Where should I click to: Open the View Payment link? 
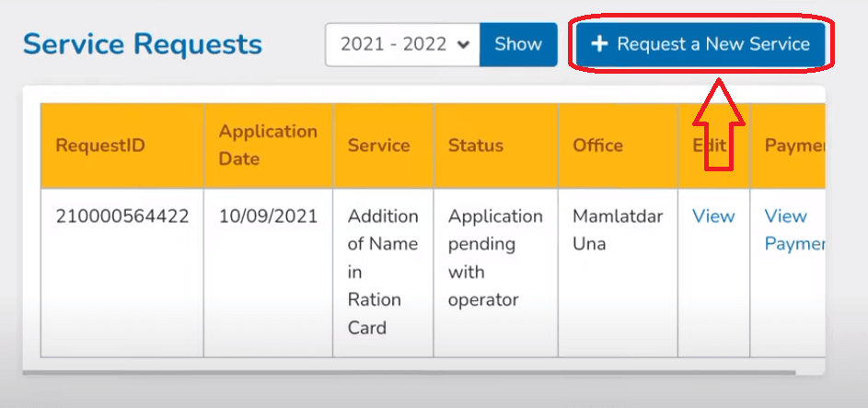click(x=793, y=229)
